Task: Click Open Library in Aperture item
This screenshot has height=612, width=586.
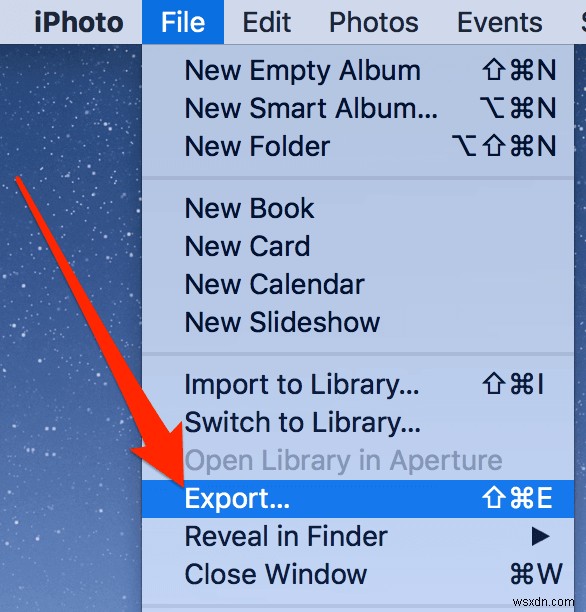Action: click(358, 461)
